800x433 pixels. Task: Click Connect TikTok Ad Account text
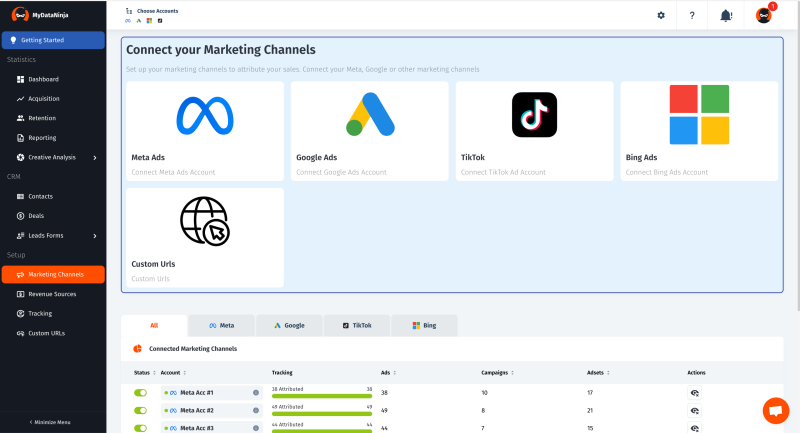point(503,172)
